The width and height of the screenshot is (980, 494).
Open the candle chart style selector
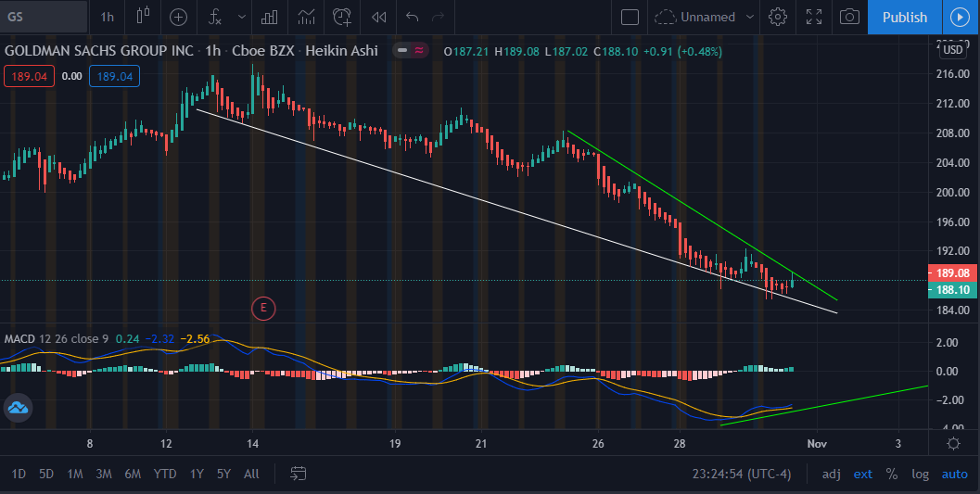click(143, 17)
